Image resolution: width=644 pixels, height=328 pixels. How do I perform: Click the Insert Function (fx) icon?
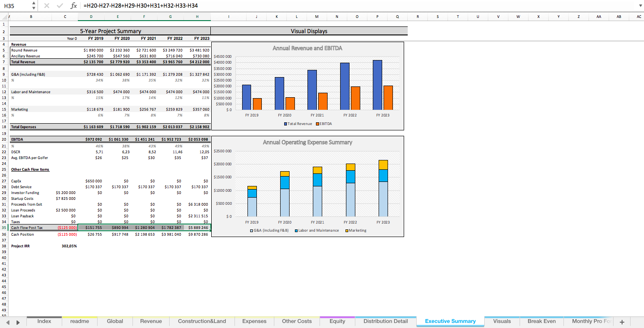click(74, 6)
